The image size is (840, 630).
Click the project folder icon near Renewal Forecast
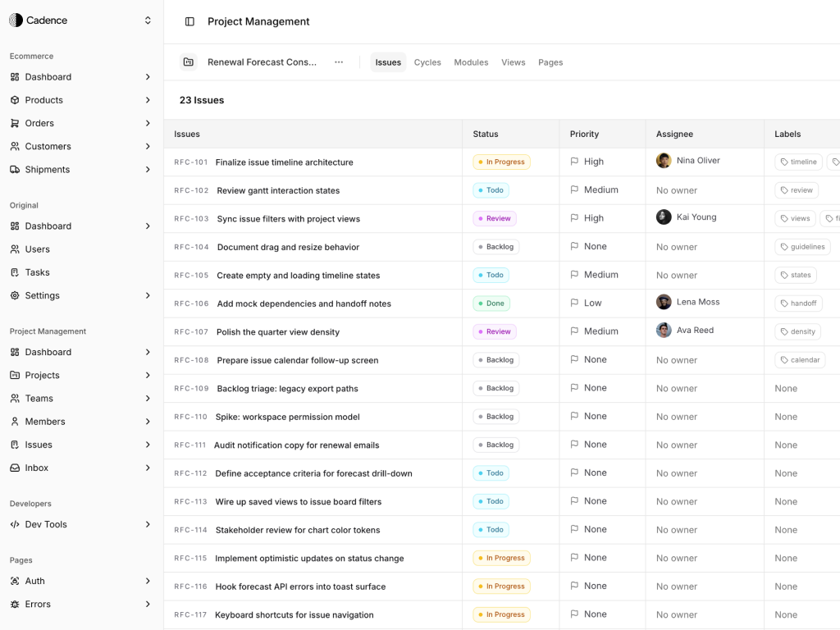point(189,62)
